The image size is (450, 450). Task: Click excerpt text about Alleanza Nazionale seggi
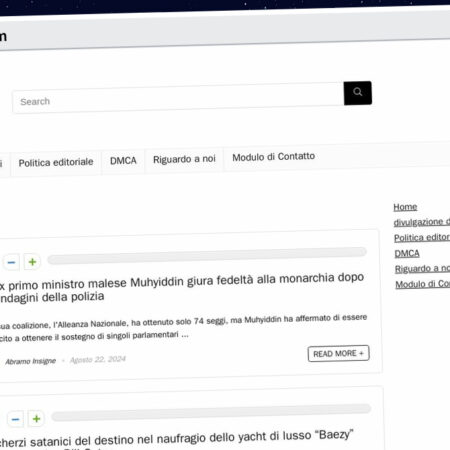(x=183, y=328)
